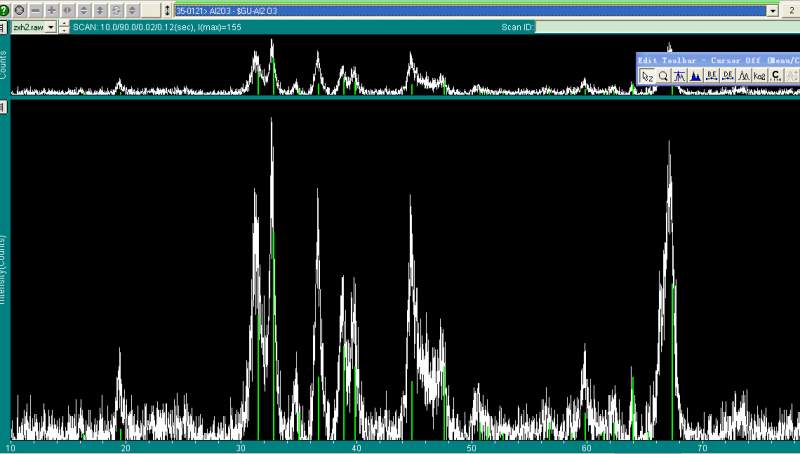Click the minus toolbar button
The width and height of the screenshot is (800, 454).
click(x=36, y=10)
